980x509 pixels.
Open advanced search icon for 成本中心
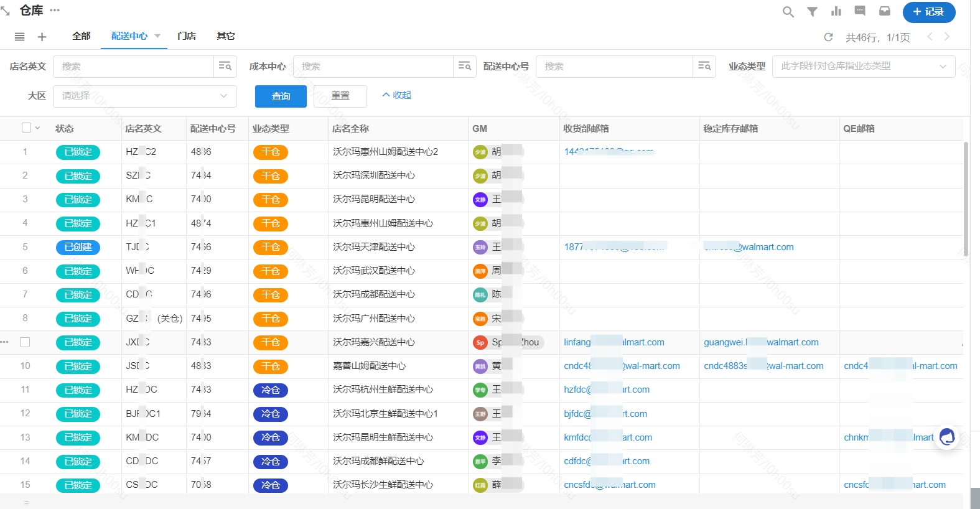464,66
